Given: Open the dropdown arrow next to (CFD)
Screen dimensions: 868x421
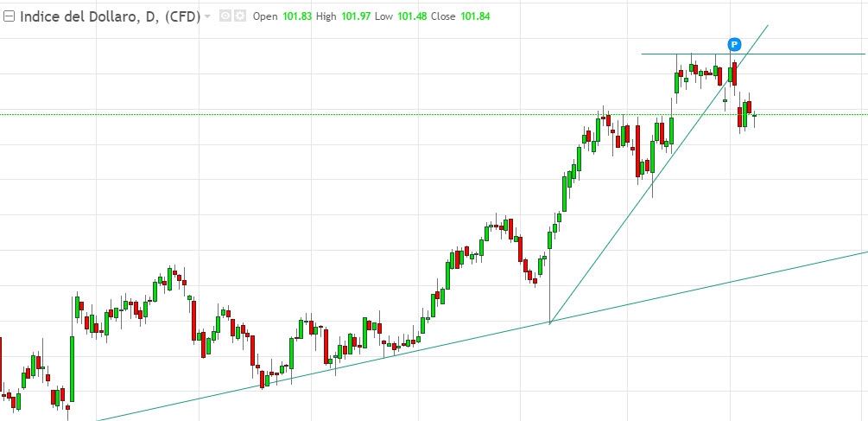Looking at the screenshot, I should (207, 16).
